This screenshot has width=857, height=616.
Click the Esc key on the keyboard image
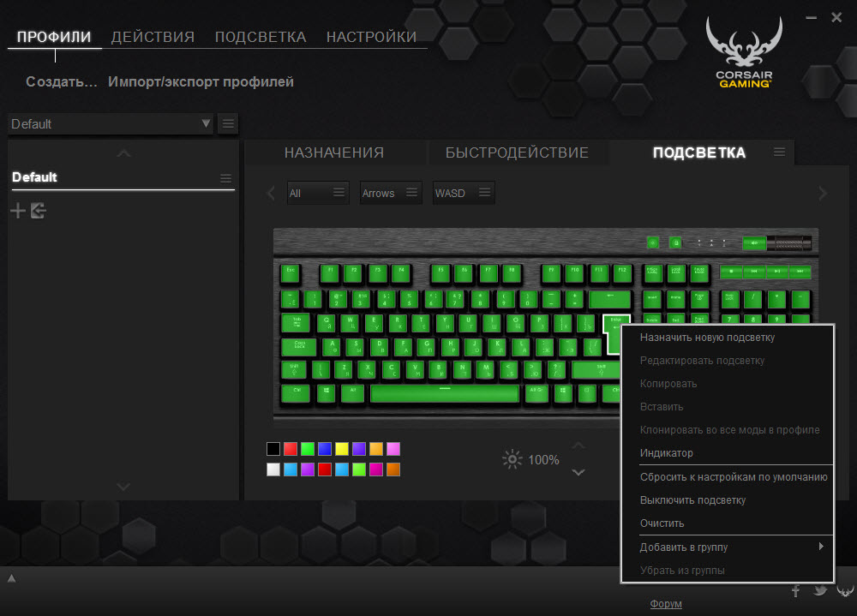[291, 273]
